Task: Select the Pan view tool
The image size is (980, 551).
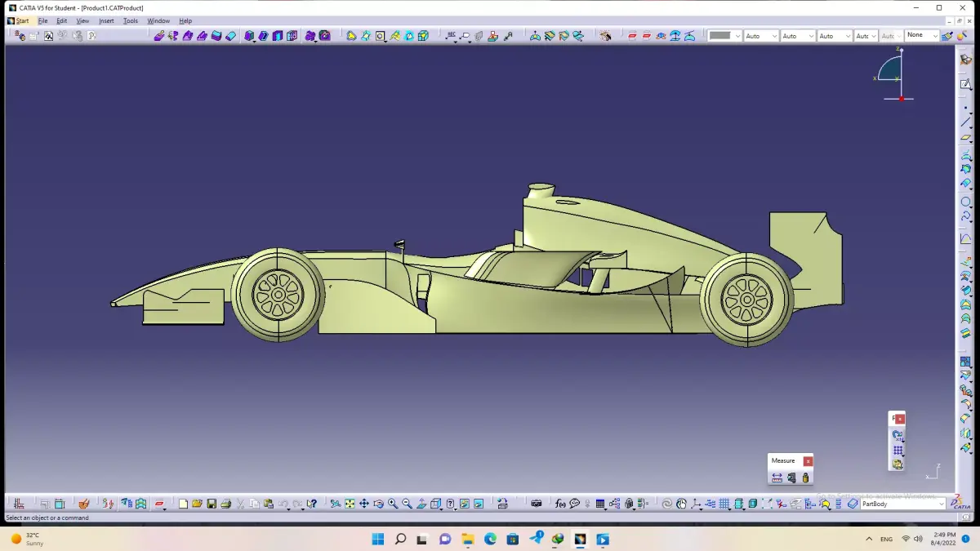Action: [364, 504]
